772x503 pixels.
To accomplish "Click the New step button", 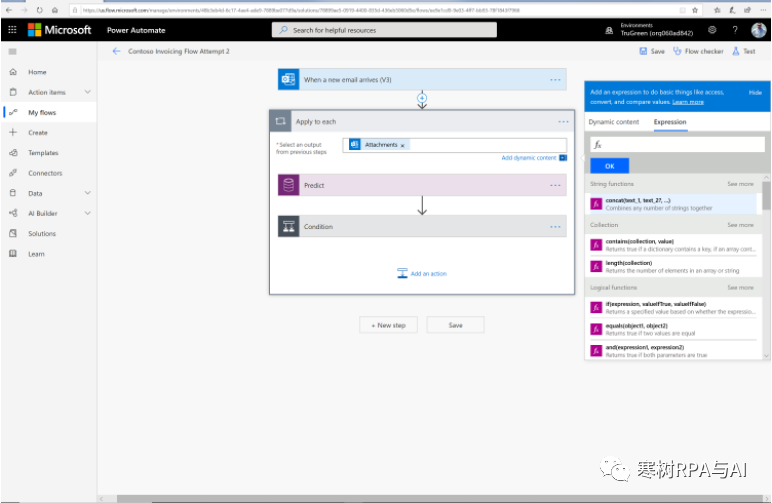I will tap(388, 325).
